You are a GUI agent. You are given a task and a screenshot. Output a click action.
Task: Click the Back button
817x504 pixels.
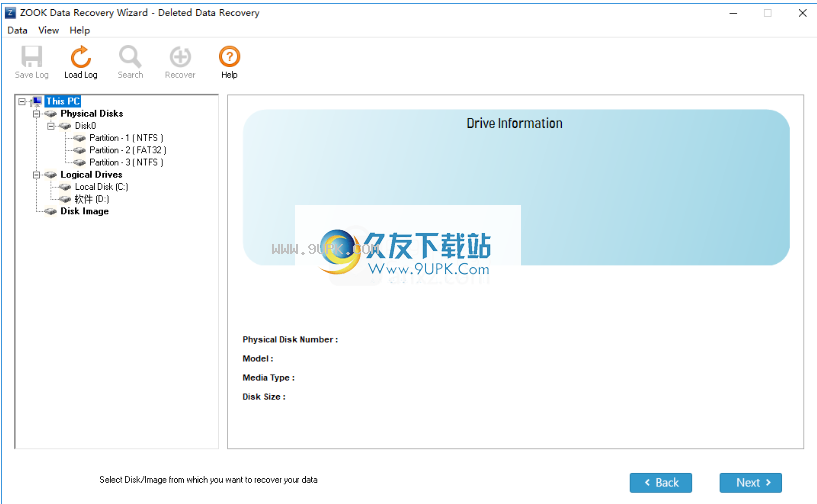(661, 483)
